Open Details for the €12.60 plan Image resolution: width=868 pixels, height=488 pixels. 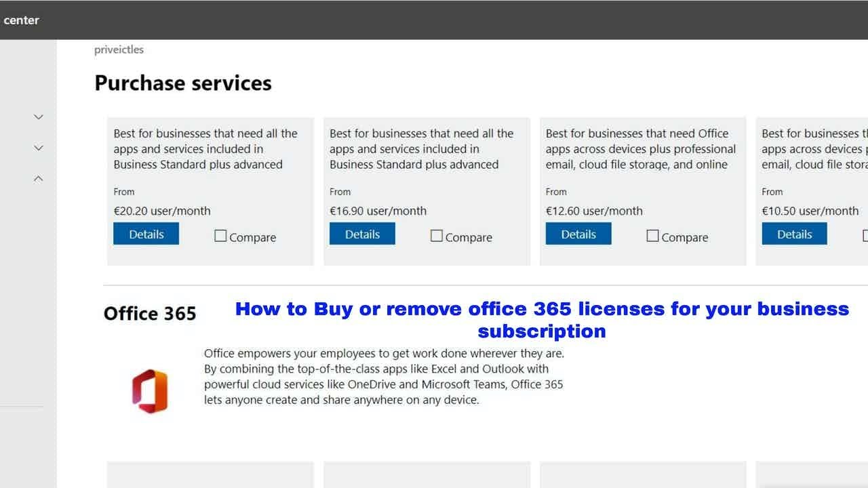578,234
